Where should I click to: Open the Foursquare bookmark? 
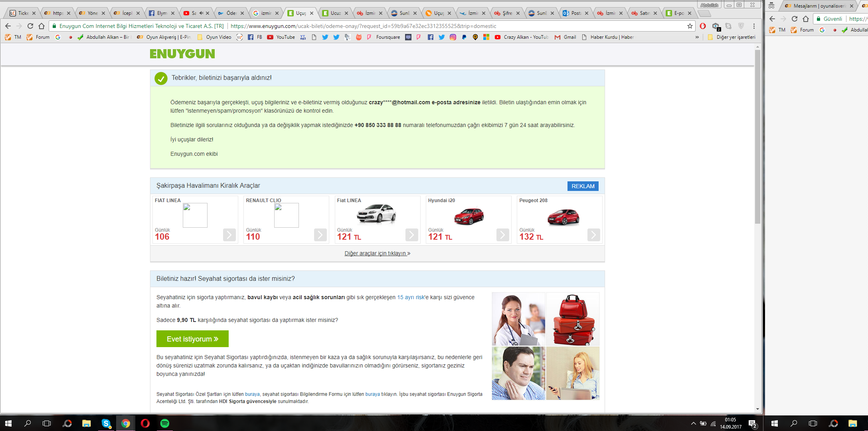(383, 37)
